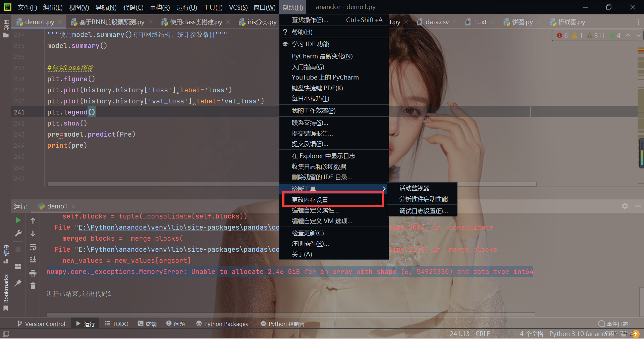
Task: Click the red error count in inspections widget
Action: click(561, 35)
